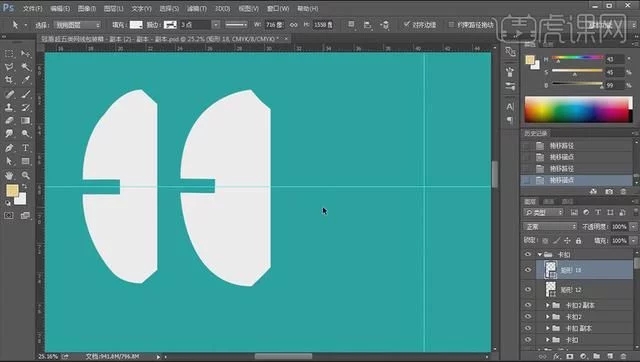Viewport: 640px width, 362px height.
Task: Open the opacity 100% dropdown arrow
Action: (633, 227)
